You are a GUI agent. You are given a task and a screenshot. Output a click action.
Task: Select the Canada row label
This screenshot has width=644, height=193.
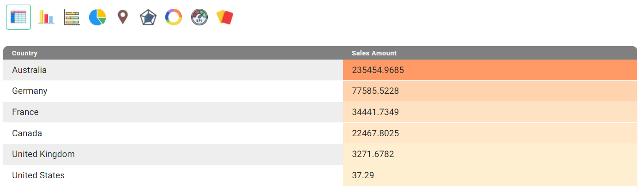tap(27, 133)
